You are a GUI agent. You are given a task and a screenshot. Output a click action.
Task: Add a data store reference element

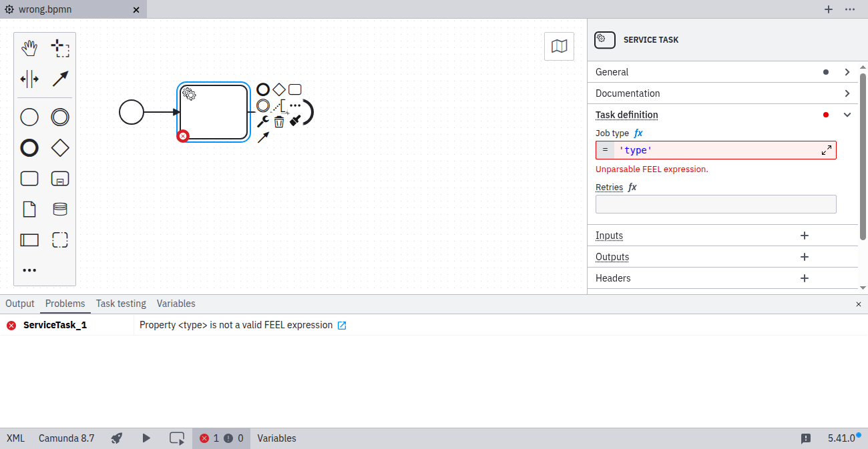pos(60,209)
